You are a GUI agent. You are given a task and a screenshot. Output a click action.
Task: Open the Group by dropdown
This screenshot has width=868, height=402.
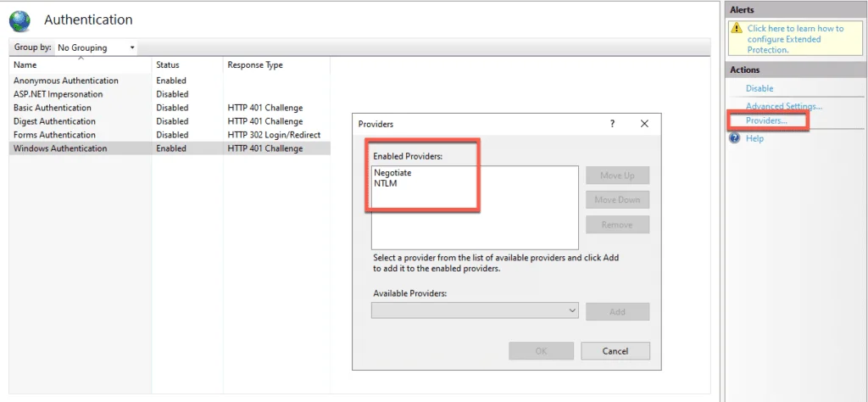pyautogui.click(x=97, y=47)
